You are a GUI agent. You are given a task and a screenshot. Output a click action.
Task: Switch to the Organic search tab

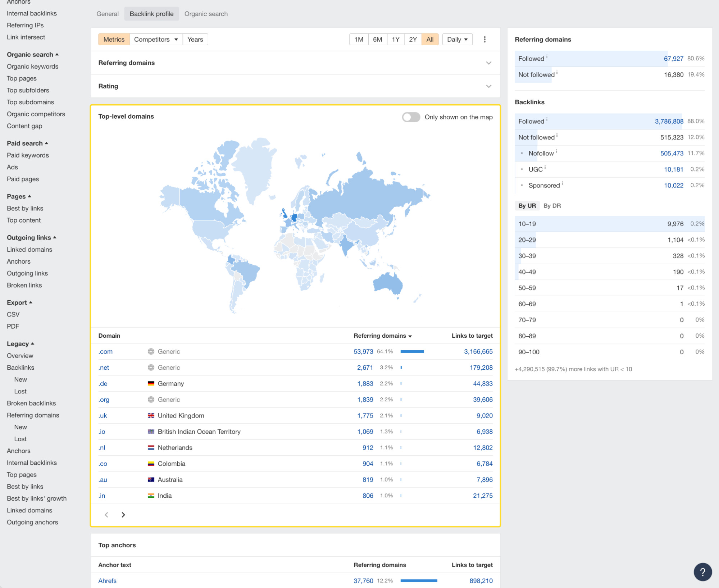click(x=206, y=14)
